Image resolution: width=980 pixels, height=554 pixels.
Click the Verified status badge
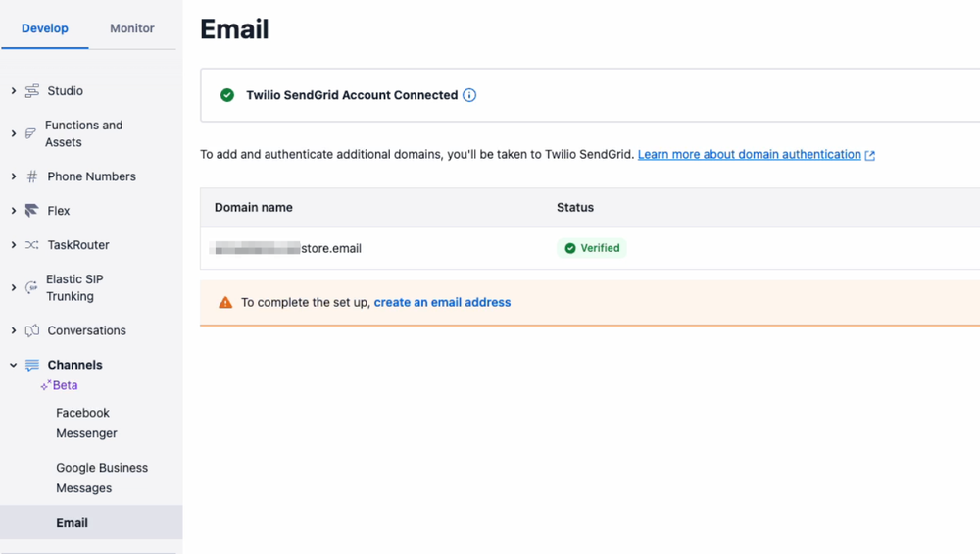(x=592, y=248)
